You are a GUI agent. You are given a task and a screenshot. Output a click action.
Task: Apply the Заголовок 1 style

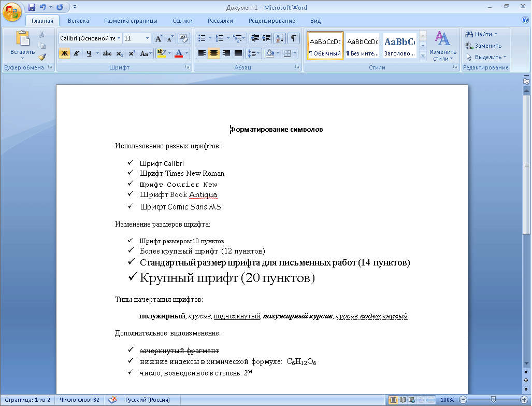[399, 46]
